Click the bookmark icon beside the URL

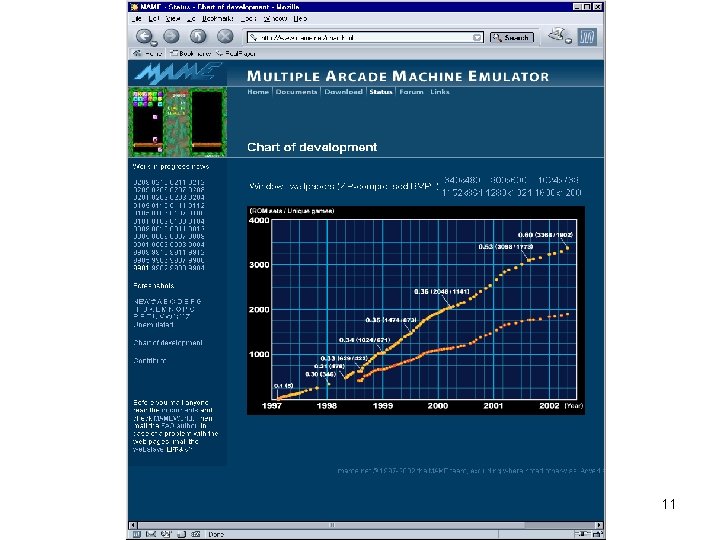(253, 38)
